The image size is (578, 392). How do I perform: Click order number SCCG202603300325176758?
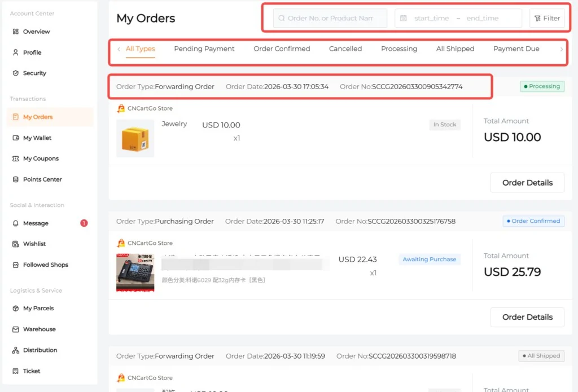click(x=411, y=222)
